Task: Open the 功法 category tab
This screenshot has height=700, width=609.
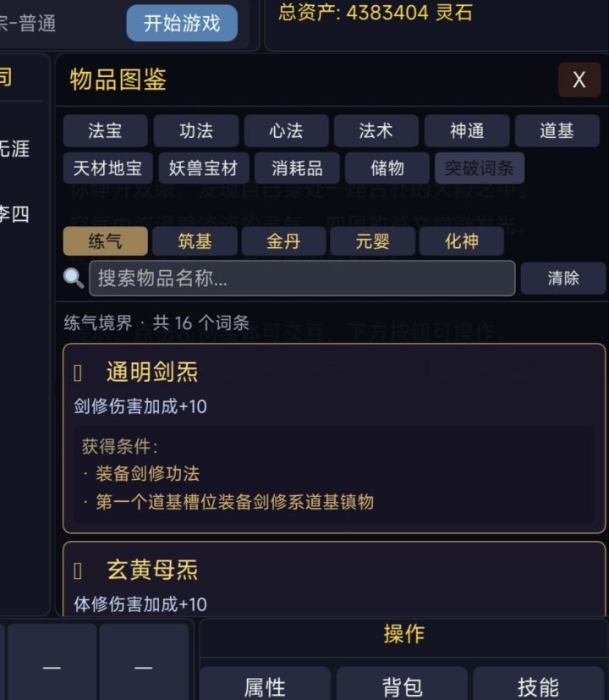Action: 195,131
